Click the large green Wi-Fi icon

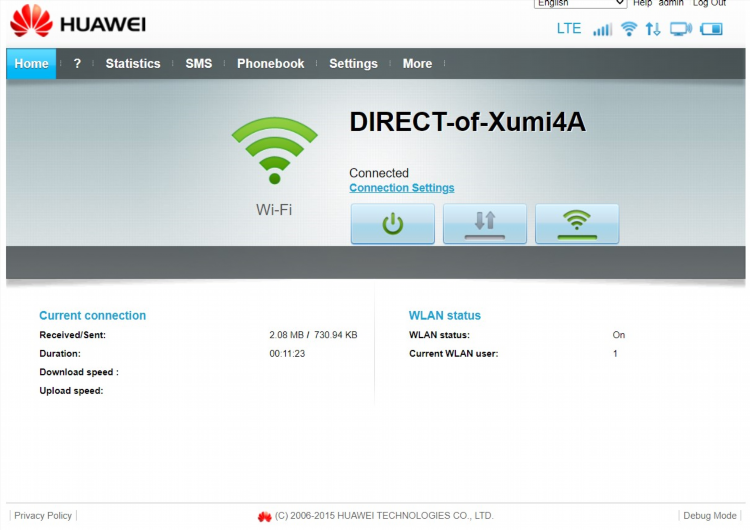point(275,150)
